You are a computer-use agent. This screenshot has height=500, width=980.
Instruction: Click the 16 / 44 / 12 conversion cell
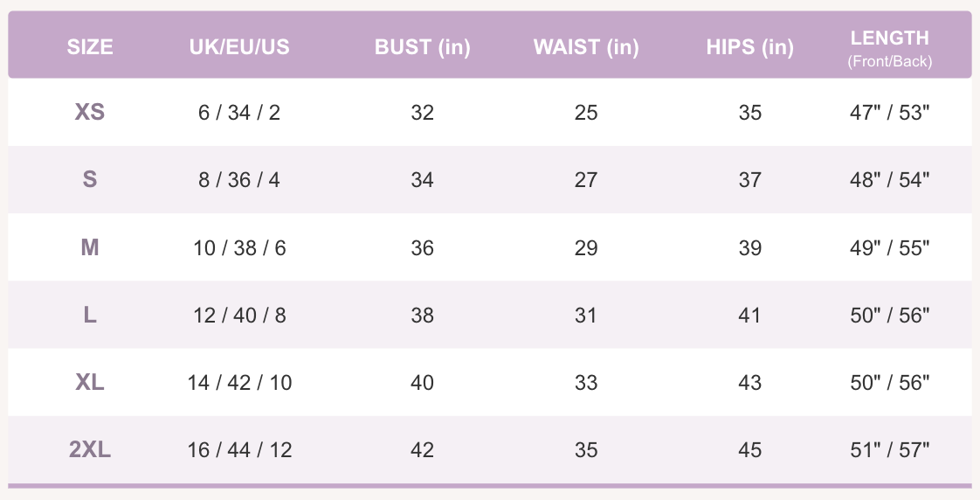239,450
